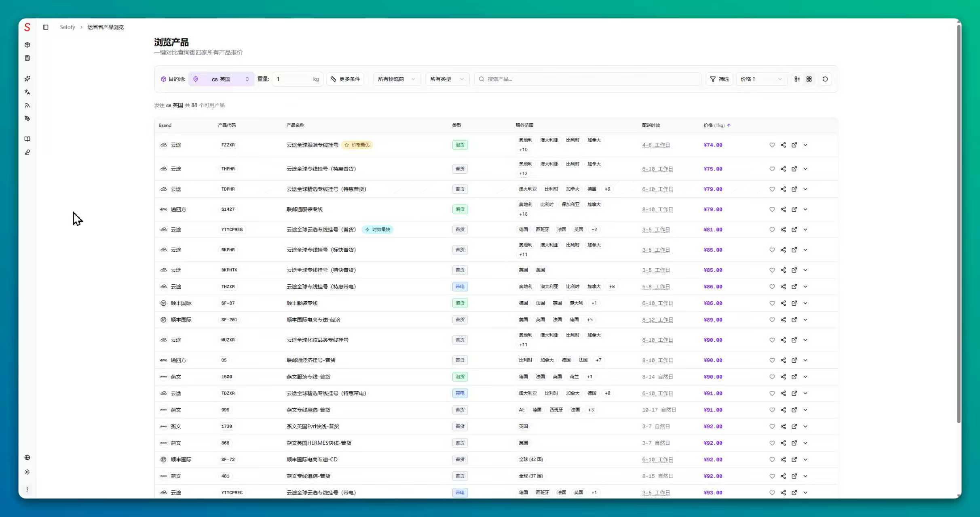Click the language globe icon in sidebar
Viewport: 980px width, 517px height.
coord(27,457)
